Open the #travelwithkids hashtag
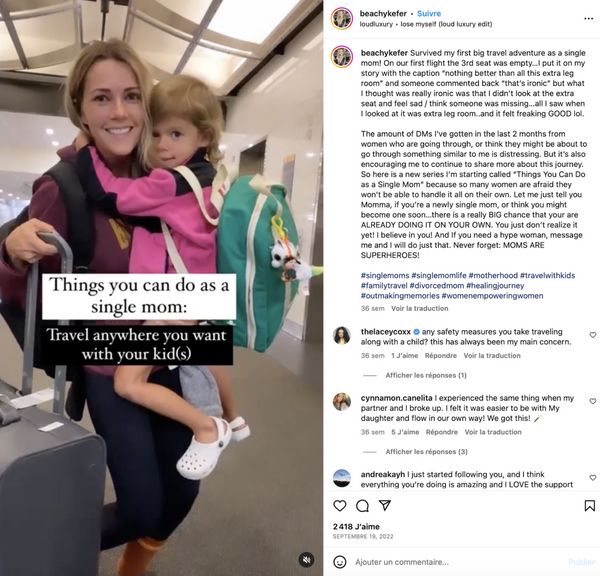The width and height of the screenshot is (600, 576). [547, 275]
